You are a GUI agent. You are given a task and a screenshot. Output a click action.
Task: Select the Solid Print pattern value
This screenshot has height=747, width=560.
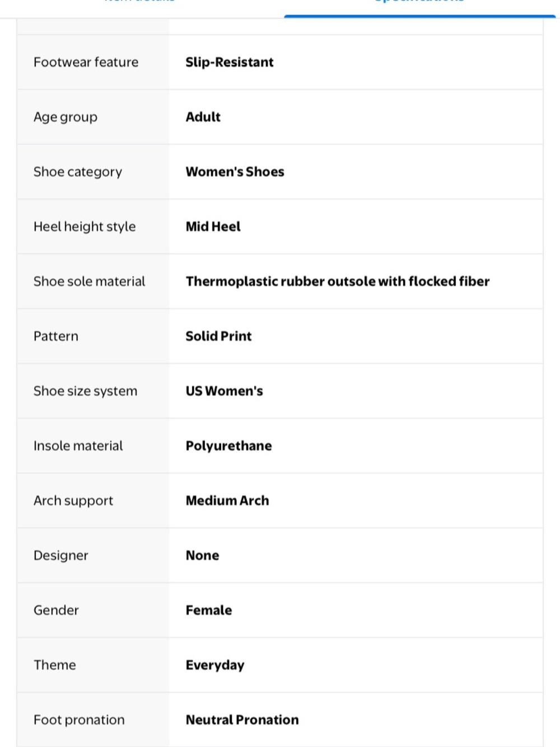pyautogui.click(x=219, y=336)
